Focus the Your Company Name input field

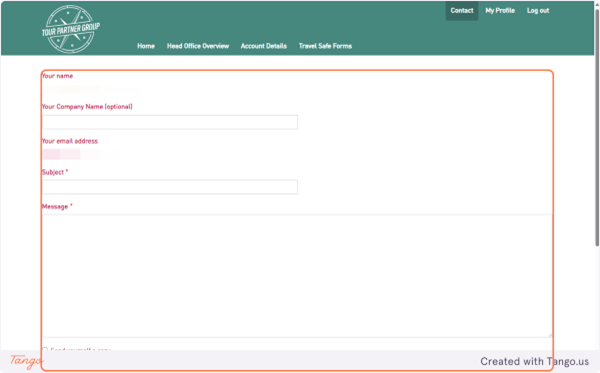point(170,122)
